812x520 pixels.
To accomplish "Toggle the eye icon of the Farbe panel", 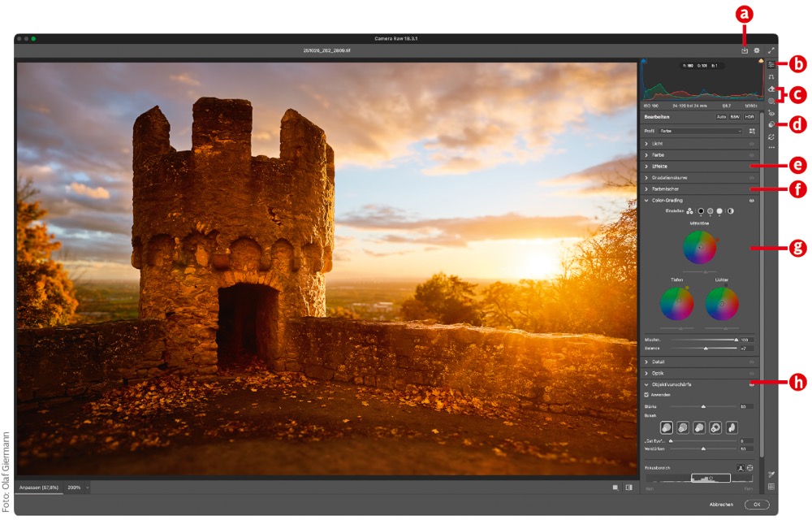I will 751,155.
